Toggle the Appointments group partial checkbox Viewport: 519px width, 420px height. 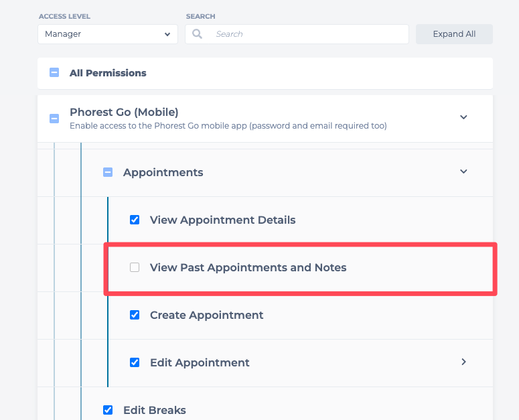point(108,172)
